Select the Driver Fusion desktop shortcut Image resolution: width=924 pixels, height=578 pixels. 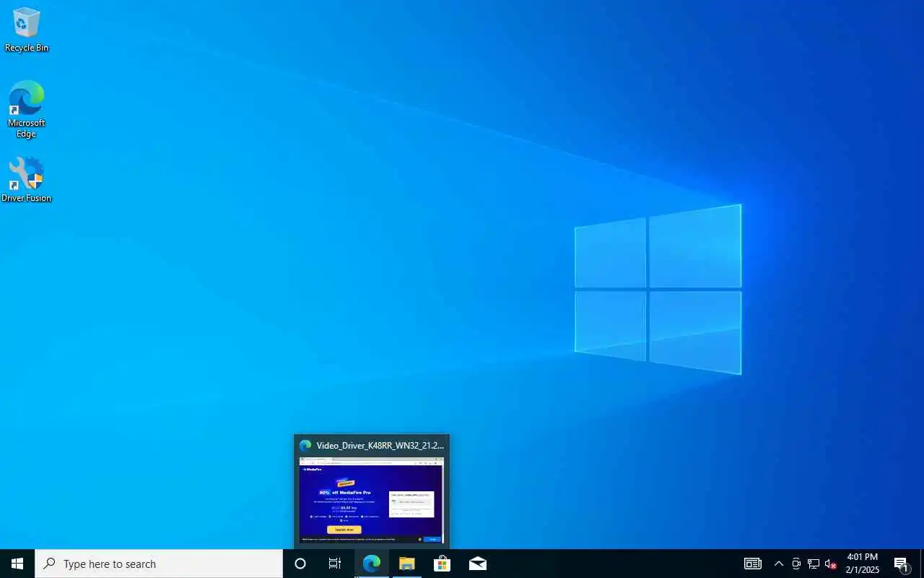click(27, 180)
